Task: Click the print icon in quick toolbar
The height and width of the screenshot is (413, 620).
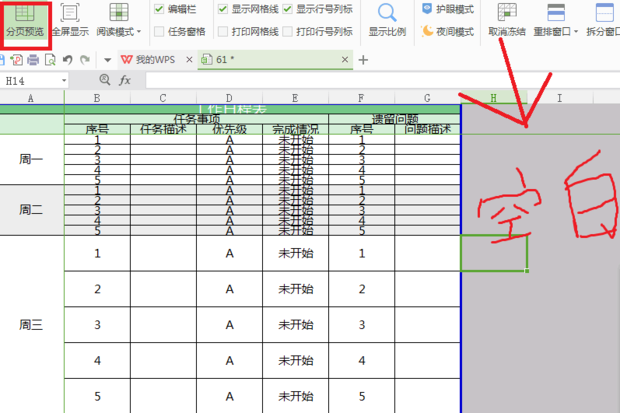Action: (33, 60)
